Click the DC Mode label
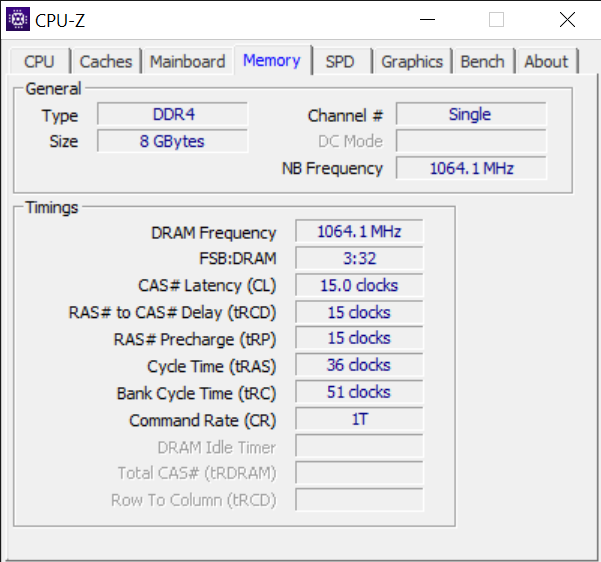Screen dimensions: 601x562 [x=350, y=141]
